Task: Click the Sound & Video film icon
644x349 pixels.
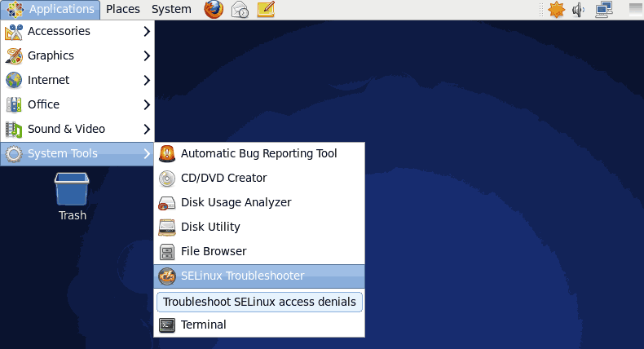Action: tap(14, 130)
